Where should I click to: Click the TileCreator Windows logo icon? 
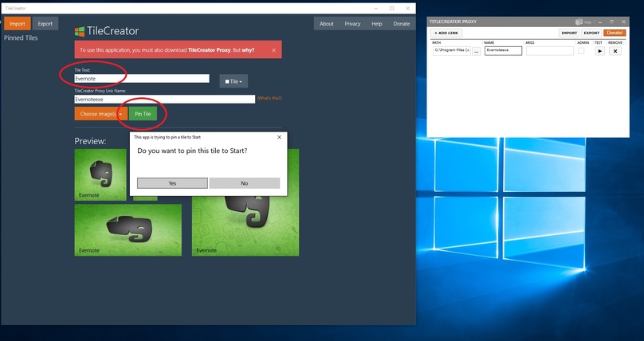click(80, 32)
